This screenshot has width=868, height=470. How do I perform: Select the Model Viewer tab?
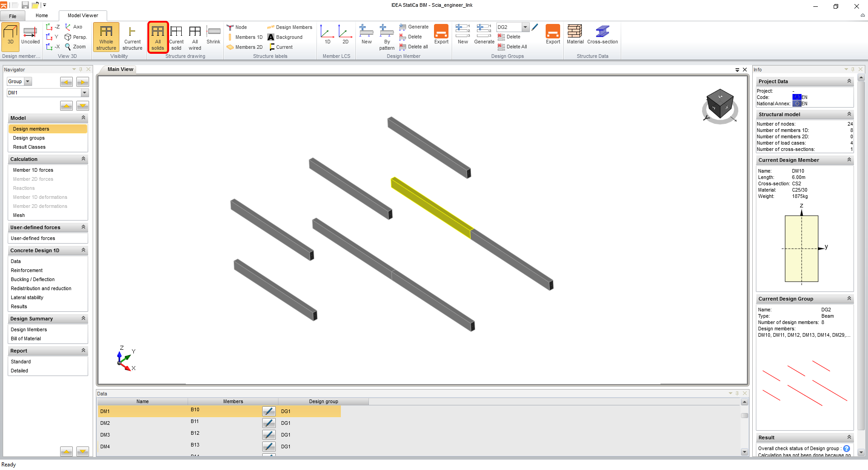(83, 16)
